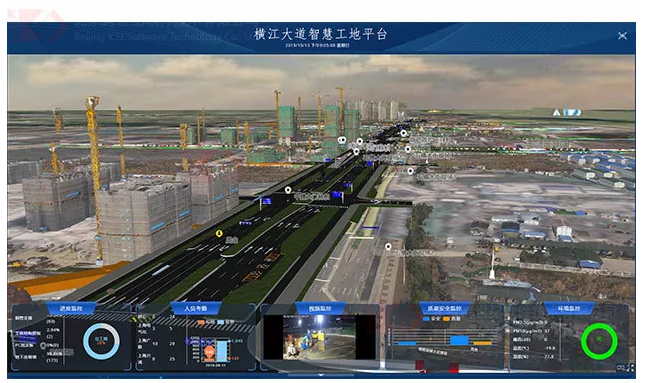Toggle the orange legend entry in 人员考勤
The image size is (645, 383).
(x=206, y=322)
